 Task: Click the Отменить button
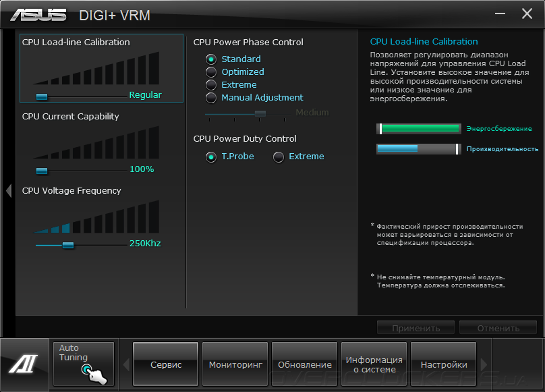498,328
